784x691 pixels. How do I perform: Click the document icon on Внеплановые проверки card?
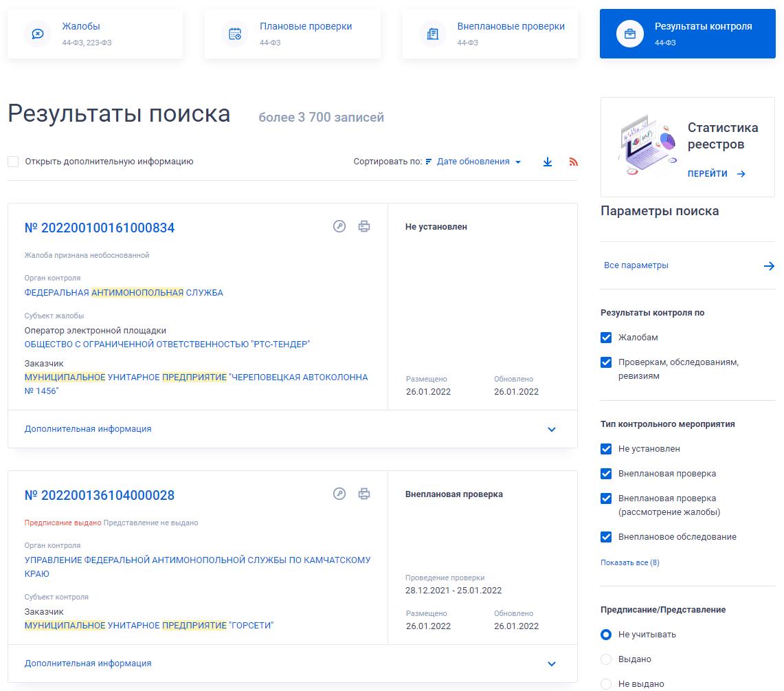click(x=432, y=33)
